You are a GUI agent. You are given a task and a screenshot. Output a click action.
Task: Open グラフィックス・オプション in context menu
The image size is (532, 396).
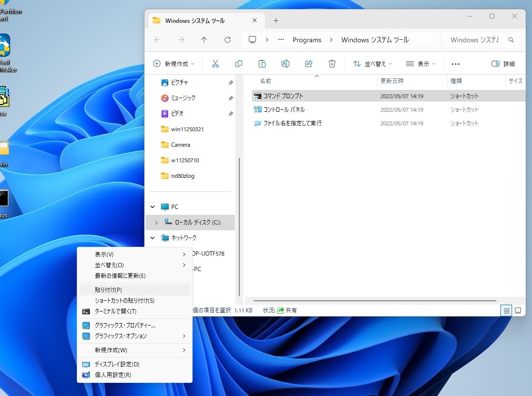[x=135, y=336]
